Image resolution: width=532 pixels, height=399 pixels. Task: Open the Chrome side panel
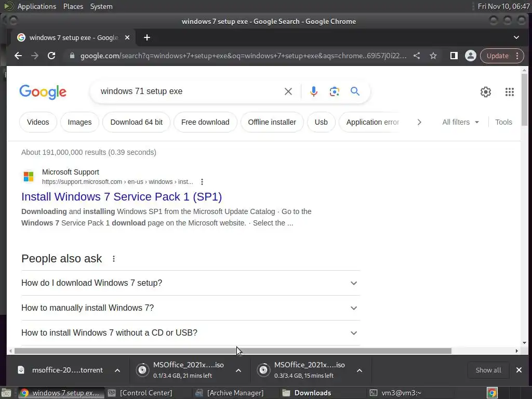[x=454, y=56]
